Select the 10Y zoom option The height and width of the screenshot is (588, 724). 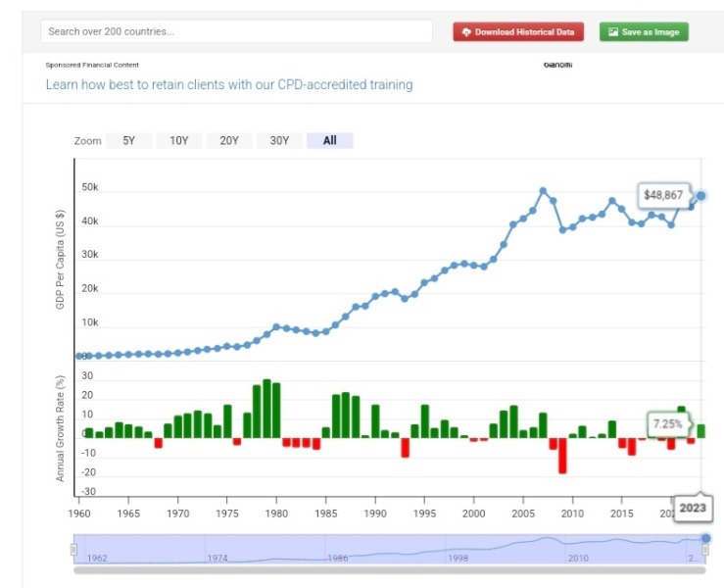(x=178, y=140)
